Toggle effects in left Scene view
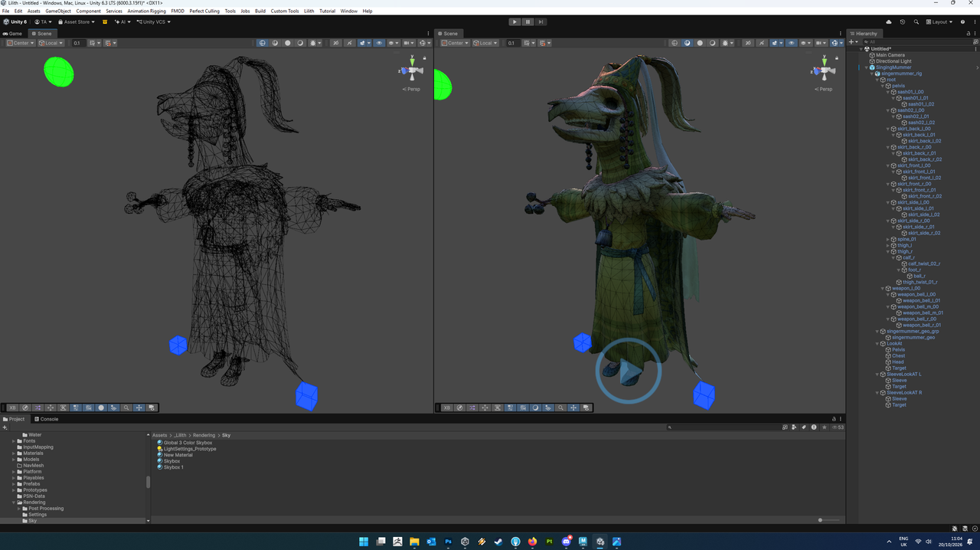 point(362,43)
